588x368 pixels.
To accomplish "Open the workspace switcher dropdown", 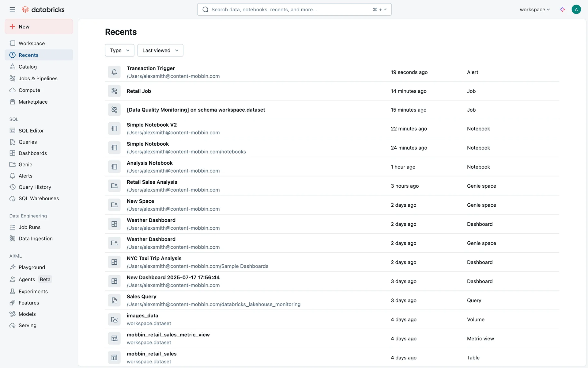I will (535, 10).
